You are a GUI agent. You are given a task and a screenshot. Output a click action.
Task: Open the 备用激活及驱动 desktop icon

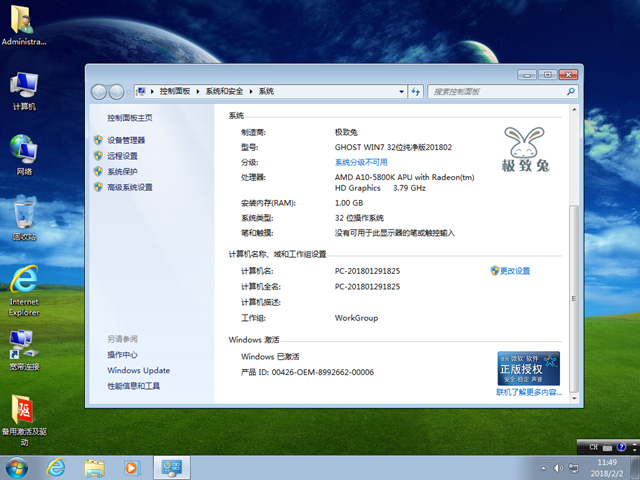click(x=24, y=420)
